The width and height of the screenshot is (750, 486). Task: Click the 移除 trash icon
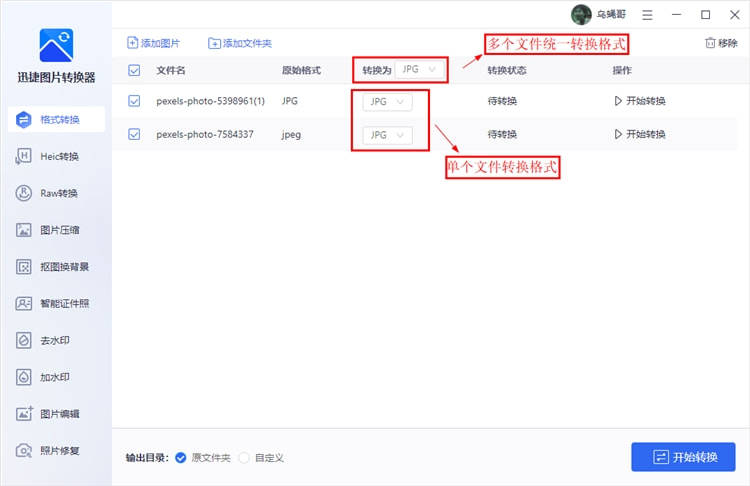(x=710, y=43)
